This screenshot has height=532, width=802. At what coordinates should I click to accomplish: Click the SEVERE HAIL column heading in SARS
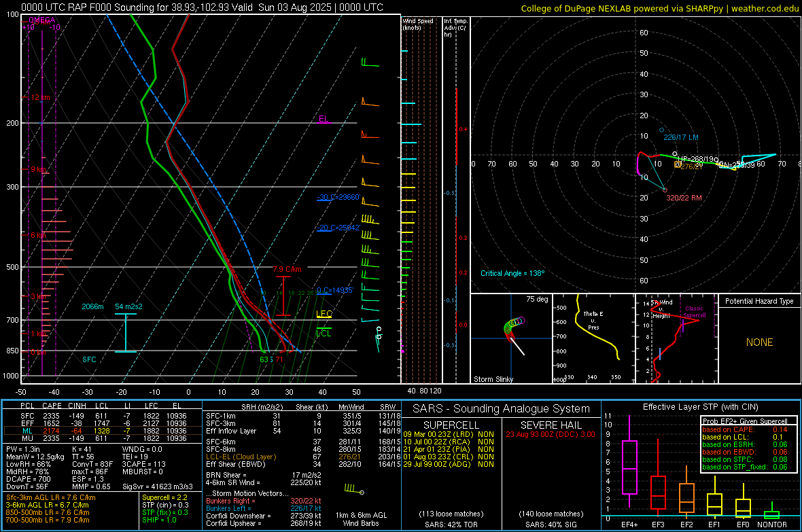[551, 425]
